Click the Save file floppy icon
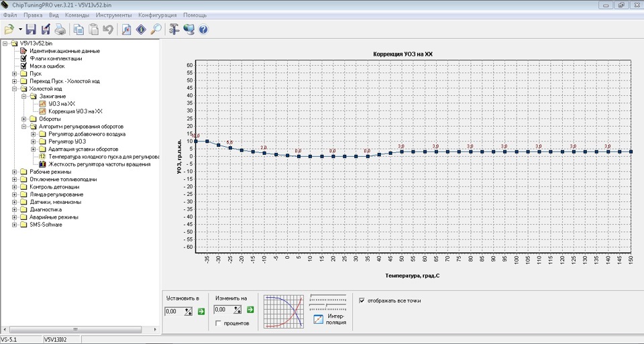 [x=31, y=30]
